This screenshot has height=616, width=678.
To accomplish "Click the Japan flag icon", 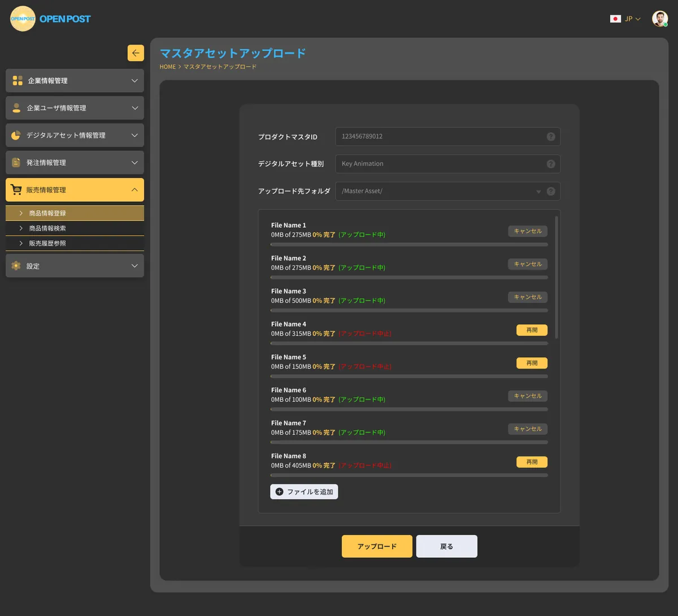I will (615, 19).
